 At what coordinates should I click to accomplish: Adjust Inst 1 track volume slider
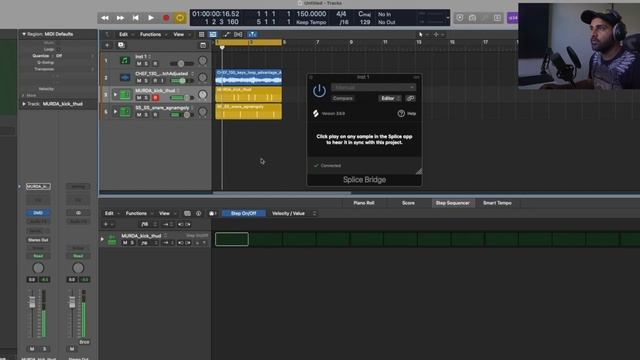click(182, 64)
